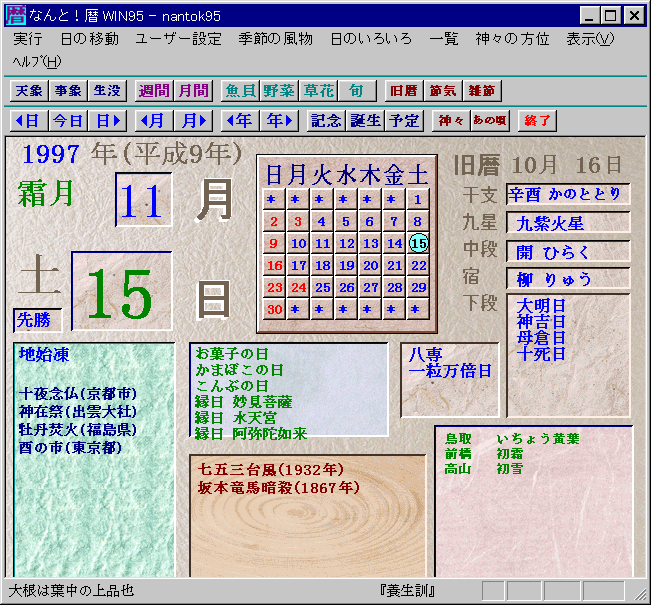Click the 神々 gods button
651x605 pixels.
click(x=451, y=121)
